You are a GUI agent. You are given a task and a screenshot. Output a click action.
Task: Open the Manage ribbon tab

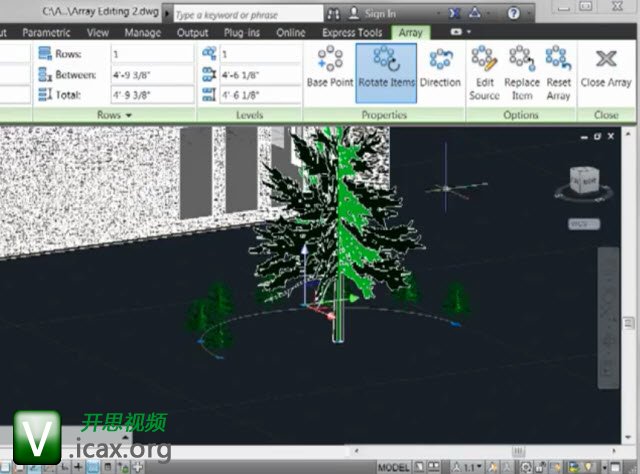[142, 33]
